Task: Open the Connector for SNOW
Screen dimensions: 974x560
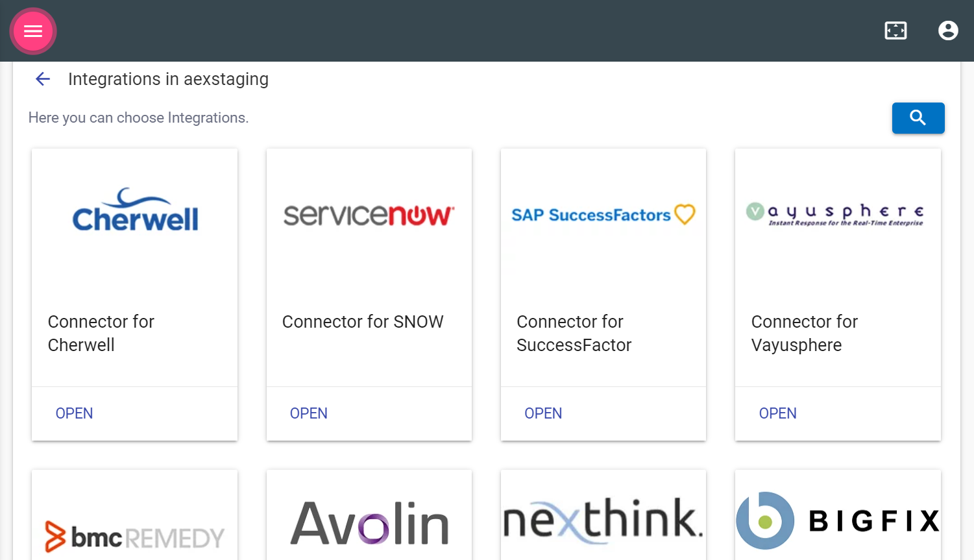Action: point(309,413)
